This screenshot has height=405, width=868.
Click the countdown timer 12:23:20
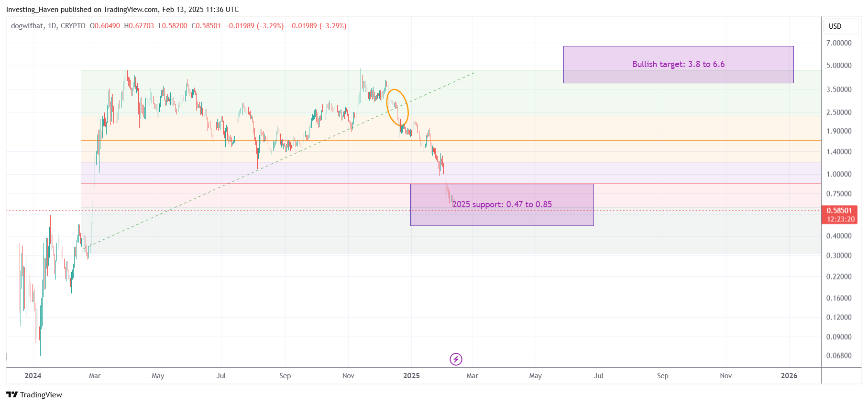[840, 219]
